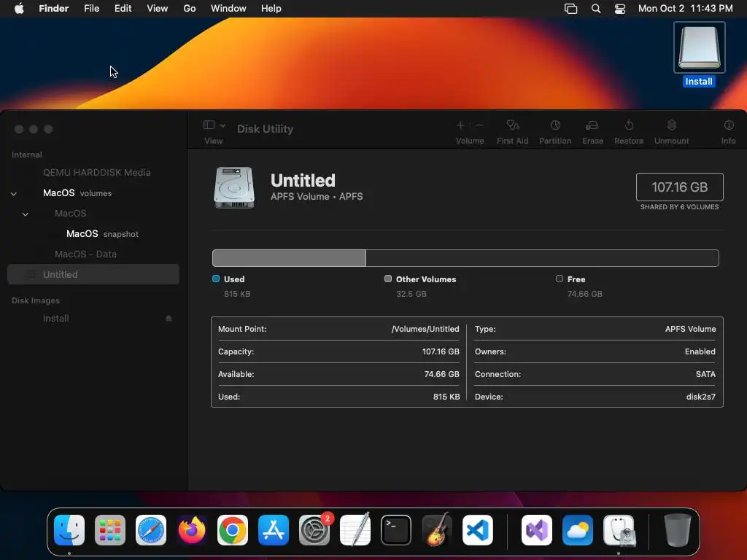This screenshot has height=560, width=747.
Task: Open Visual Studio Code from Dock
Action: pyautogui.click(x=477, y=530)
